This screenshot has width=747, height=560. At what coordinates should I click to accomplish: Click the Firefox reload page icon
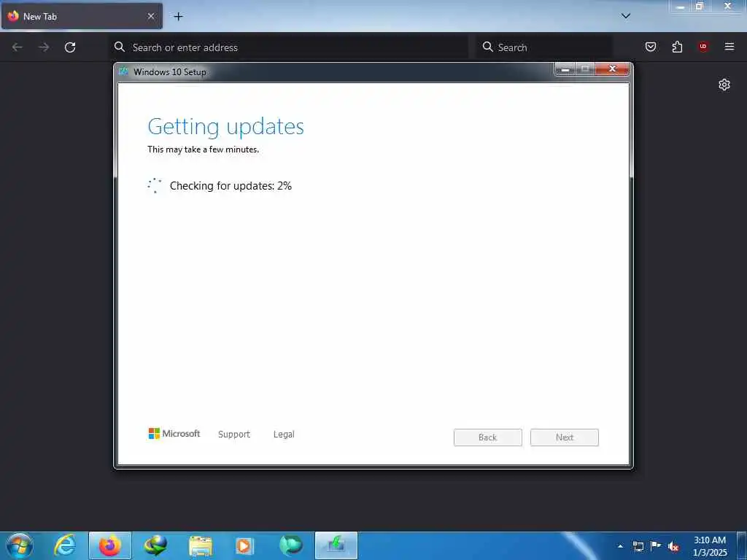[x=70, y=47]
